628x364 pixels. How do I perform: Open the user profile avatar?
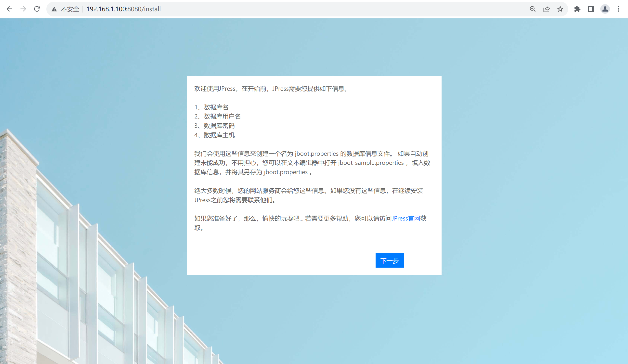tap(605, 9)
